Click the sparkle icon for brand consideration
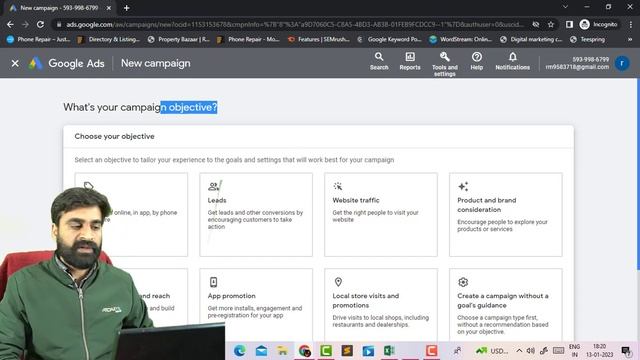 click(x=463, y=187)
